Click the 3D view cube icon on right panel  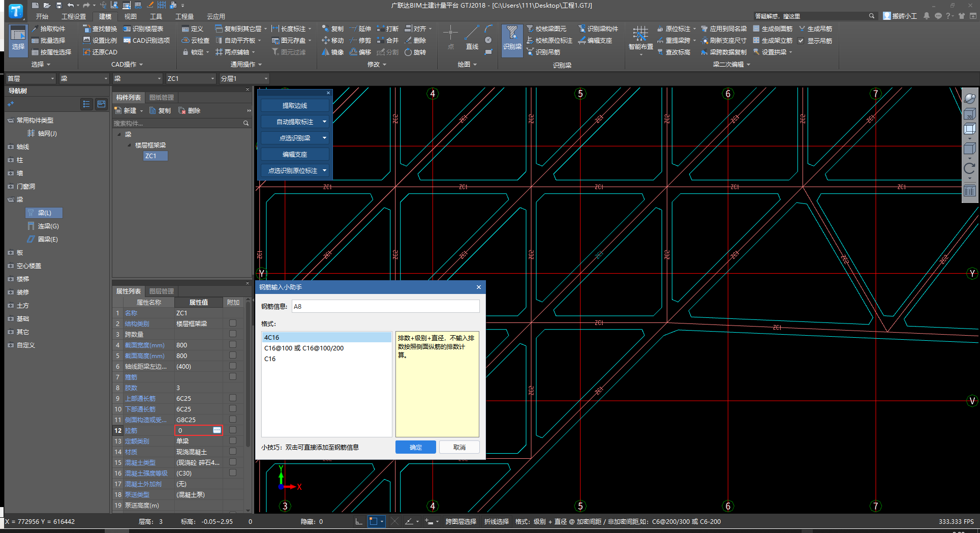tap(970, 114)
